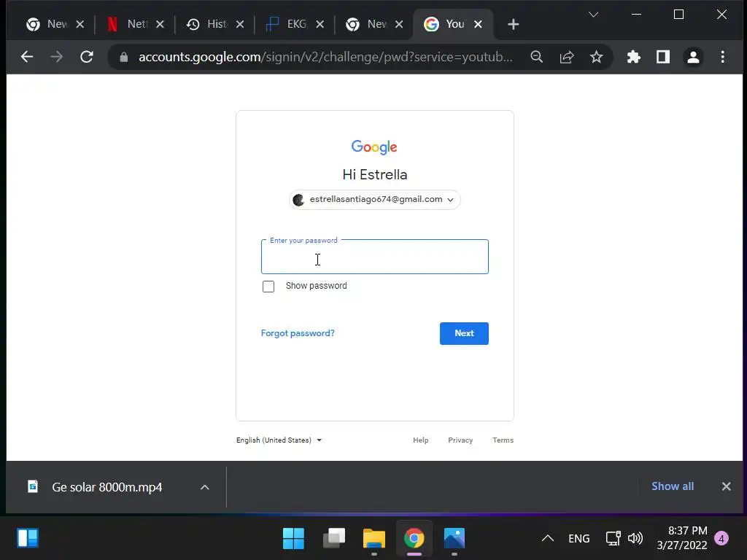Open the Chrome profile avatar
The width and height of the screenshot is (747, 560).
click(x=693, y=57)
